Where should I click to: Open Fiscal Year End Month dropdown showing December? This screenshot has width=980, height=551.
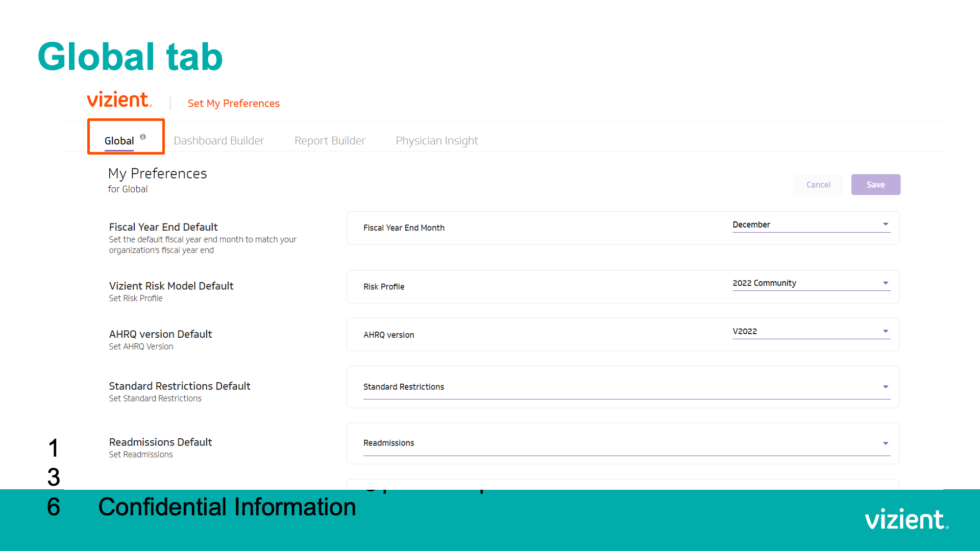(812, 225)
